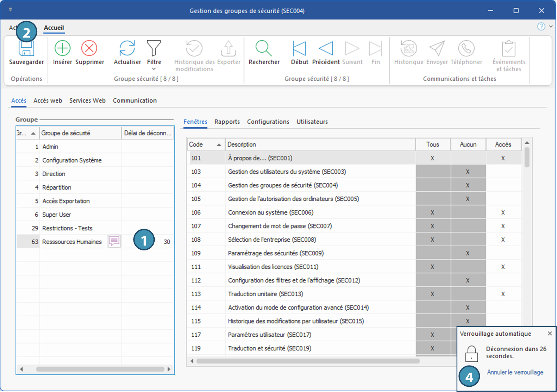Toggle Aucun for Gestion des groupes de sécurité
Viewport: 557px width, 392px height.
point(468,185)
